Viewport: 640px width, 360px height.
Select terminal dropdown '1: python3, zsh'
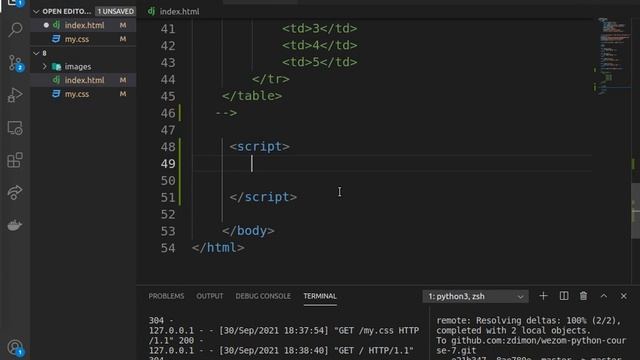476,296
